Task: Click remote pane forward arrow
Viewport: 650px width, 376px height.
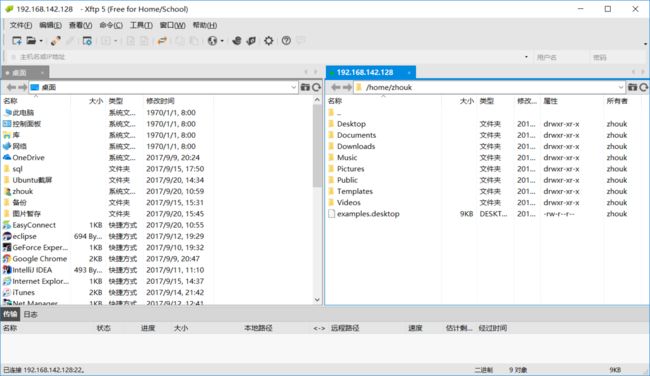Action: tap(347, 87)
